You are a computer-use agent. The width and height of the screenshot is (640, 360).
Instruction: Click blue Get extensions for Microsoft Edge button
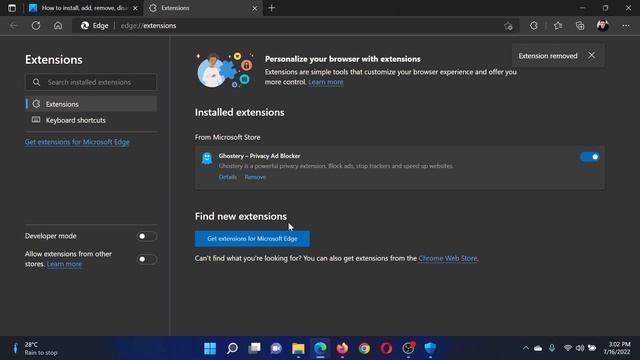252,238
